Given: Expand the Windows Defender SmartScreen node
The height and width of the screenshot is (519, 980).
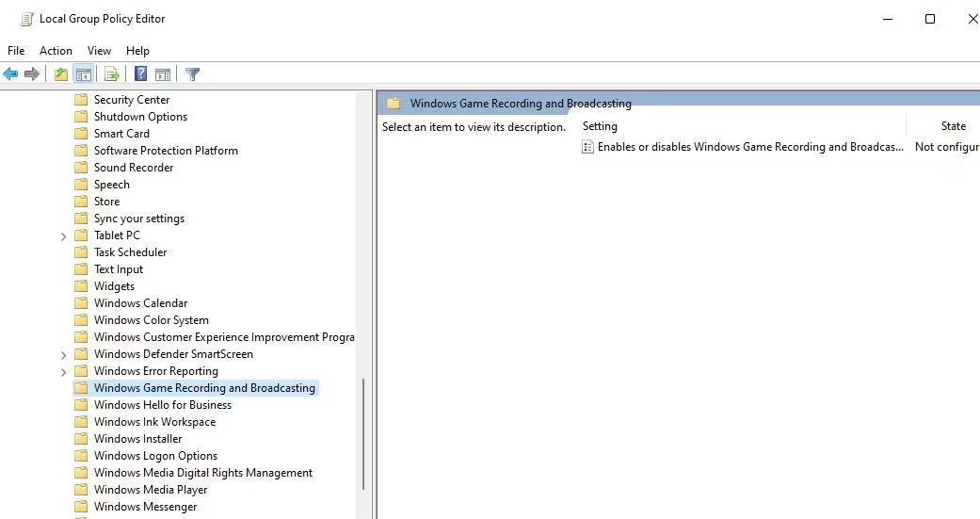Looking at the screenshot, I should coord(63,355).
